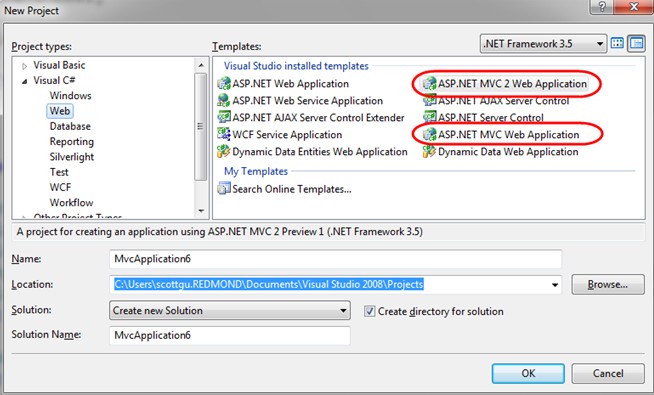Select Test project type

click(x=59, y=172)
